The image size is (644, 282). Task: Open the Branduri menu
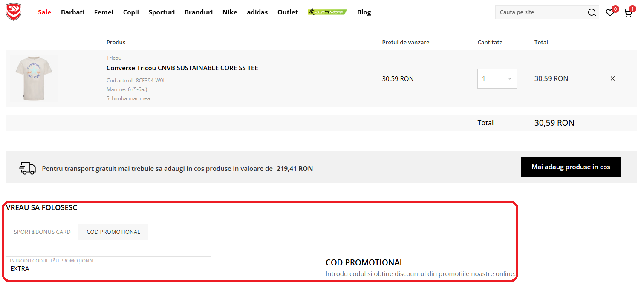tap(198, 12)
